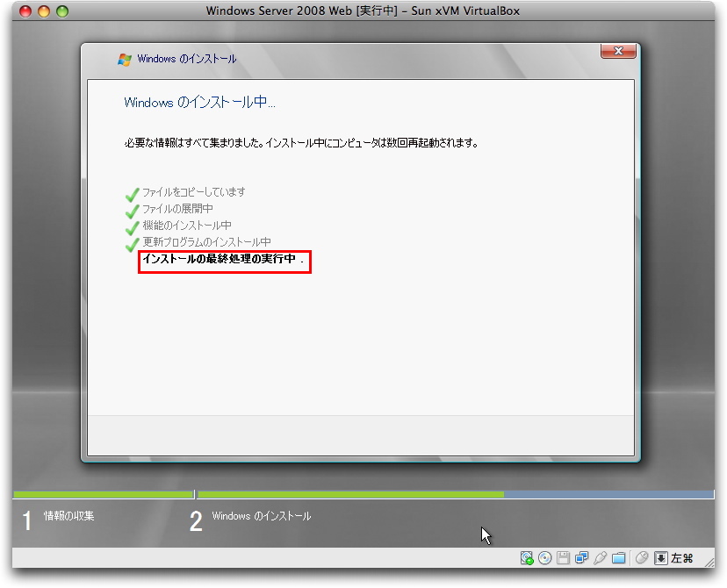
Task: Click the text 更新プログラムのインストール中
Action: 207,242
